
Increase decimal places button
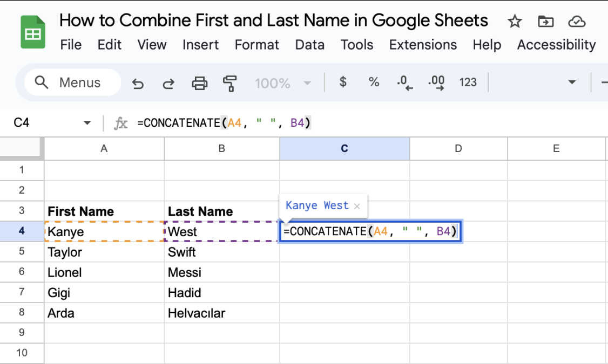click(x=436, y=83)
